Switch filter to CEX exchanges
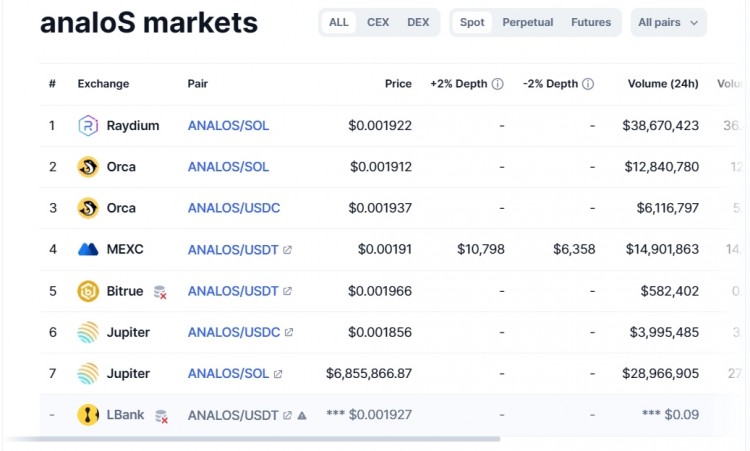This screenshot has width=750, height=451. point(378,22)
